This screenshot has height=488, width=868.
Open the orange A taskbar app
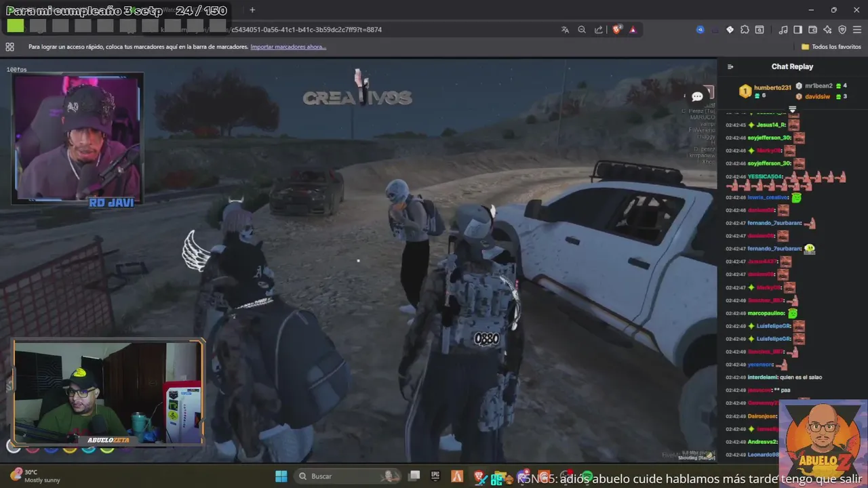[x=457, y=476]
